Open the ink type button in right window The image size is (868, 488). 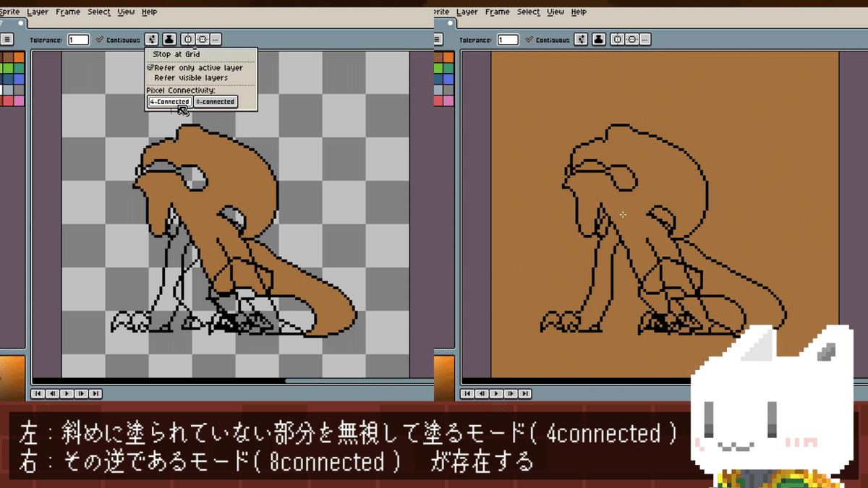point(598,40)
